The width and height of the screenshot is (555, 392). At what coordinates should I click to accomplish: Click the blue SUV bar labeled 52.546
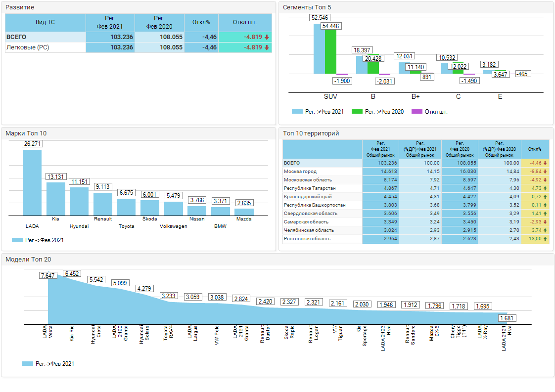tap(319, 49)
